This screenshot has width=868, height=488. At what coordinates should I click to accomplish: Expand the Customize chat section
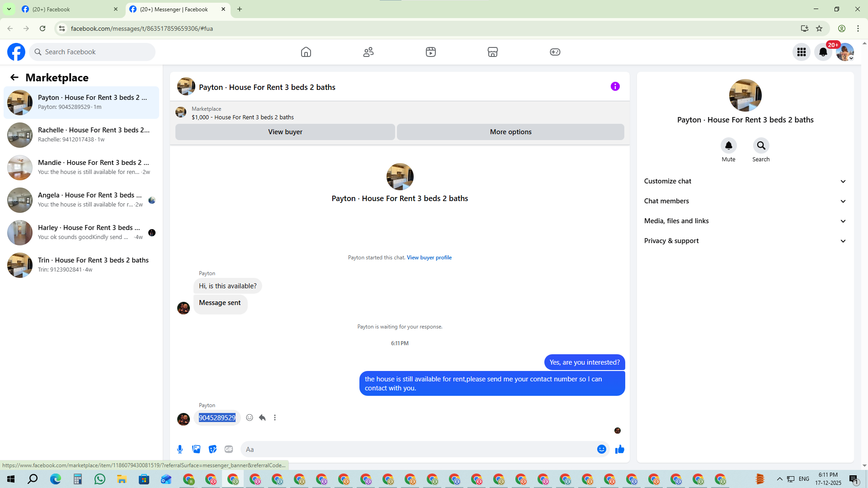[745, 181]
